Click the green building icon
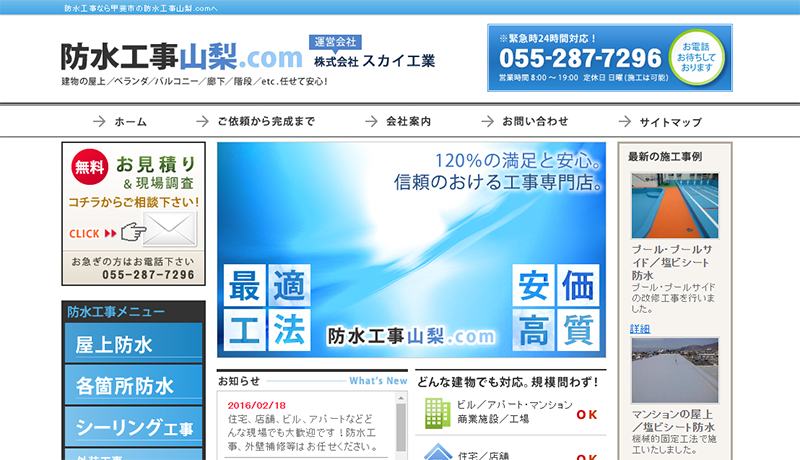Screen dimensions: 800x460 pyautogui.click(x=437, y=413)
